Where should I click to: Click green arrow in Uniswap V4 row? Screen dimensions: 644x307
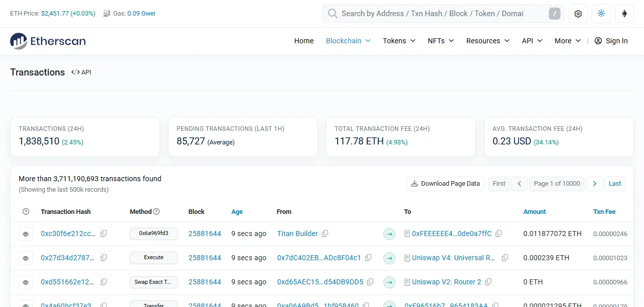tap(389, 258)
